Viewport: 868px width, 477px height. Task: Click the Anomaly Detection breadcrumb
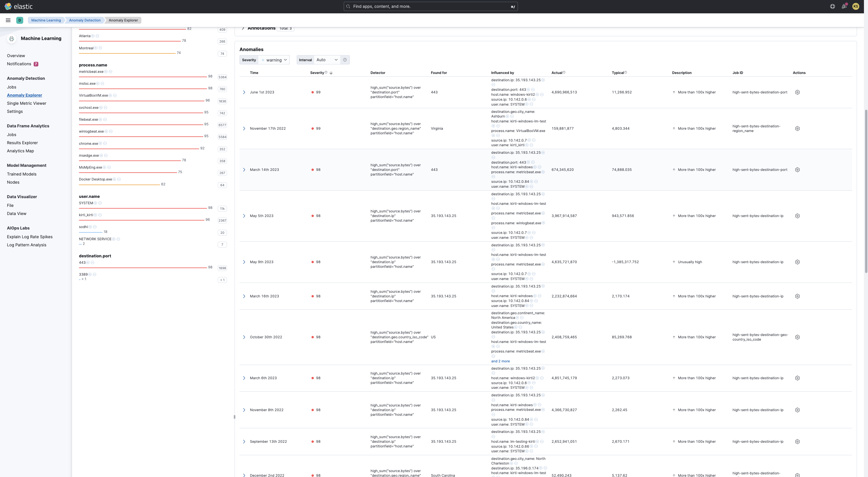(84, 20)
